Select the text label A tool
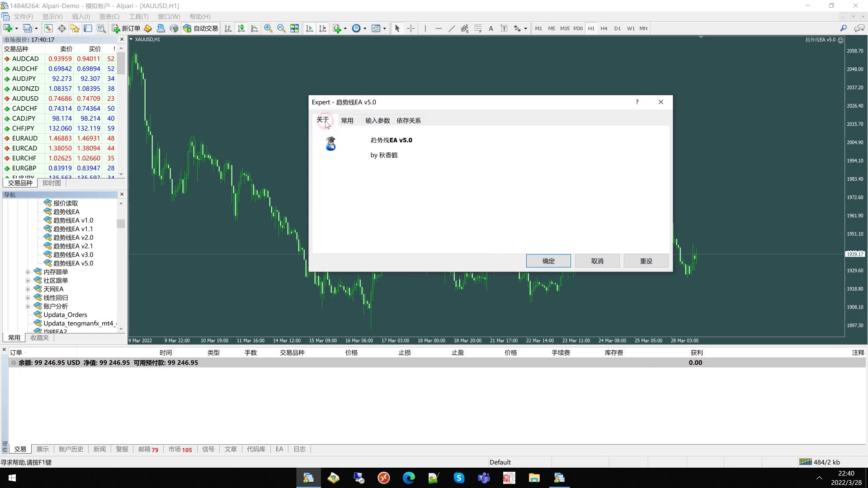The image size is (868, 488). tap(491, 28)
